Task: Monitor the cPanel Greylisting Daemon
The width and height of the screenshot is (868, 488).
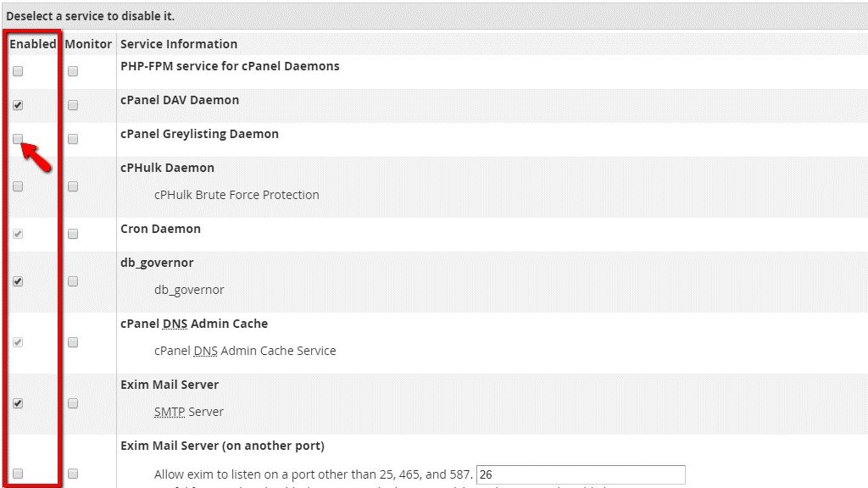Action: (73, 139)
